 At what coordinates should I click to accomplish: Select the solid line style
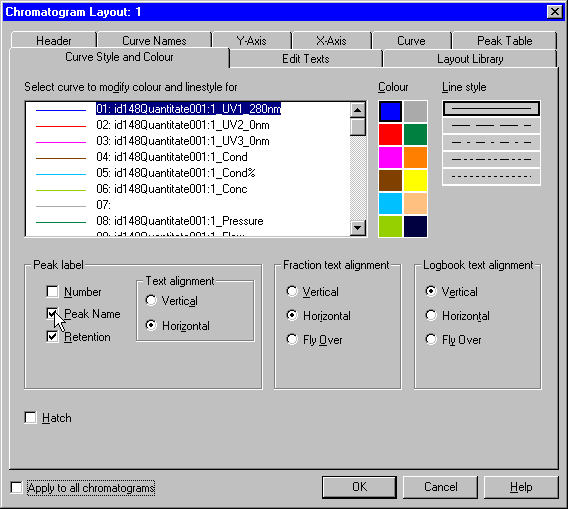491,109
